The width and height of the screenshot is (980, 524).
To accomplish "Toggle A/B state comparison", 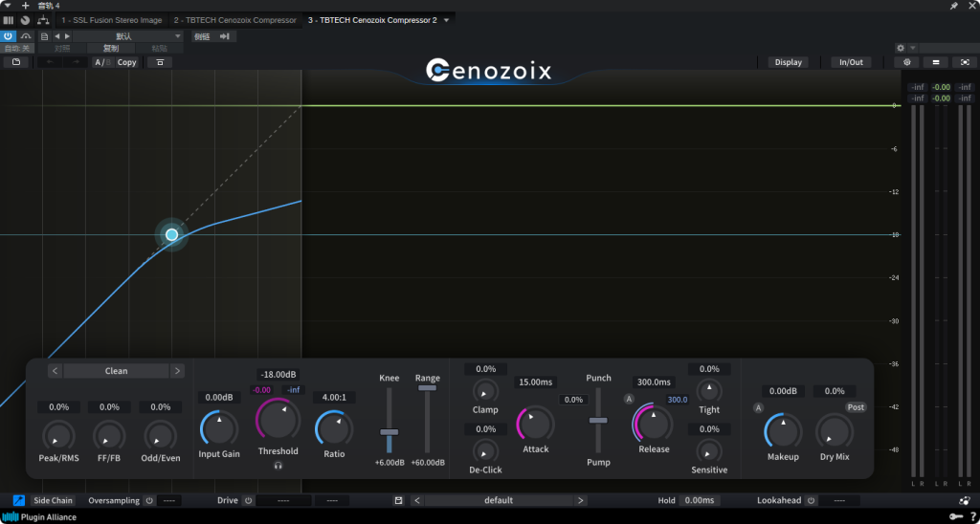I will (101, 62).
